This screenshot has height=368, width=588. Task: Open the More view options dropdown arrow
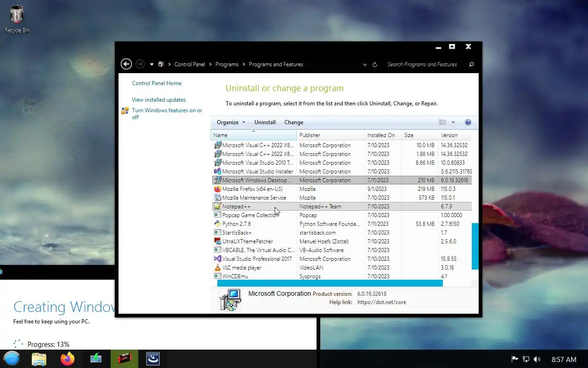[x=453, y=122]
